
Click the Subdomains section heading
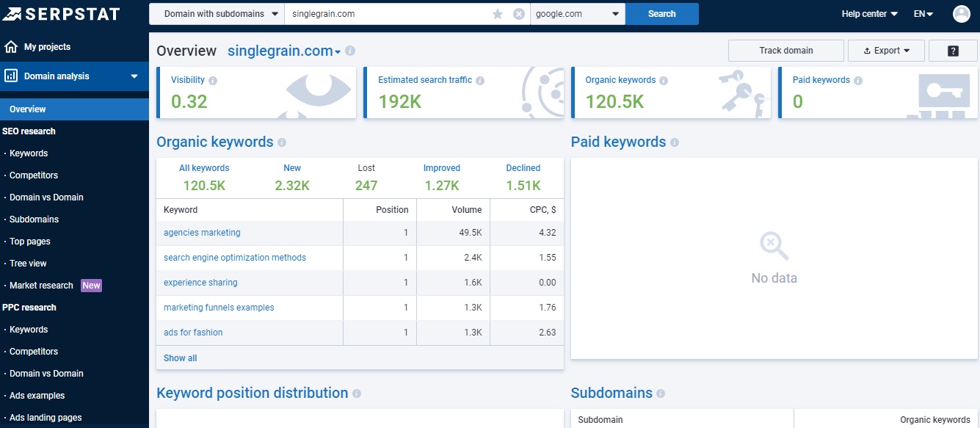coord(611,393)
